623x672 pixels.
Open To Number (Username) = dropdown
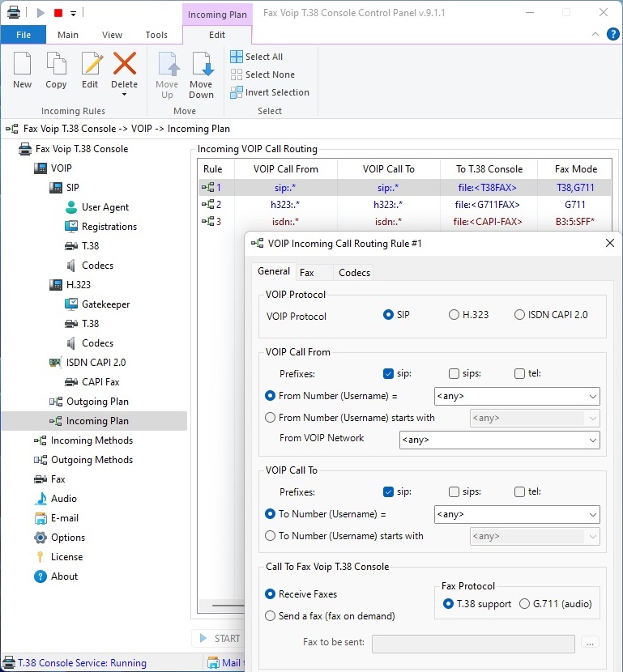point(517,514)
